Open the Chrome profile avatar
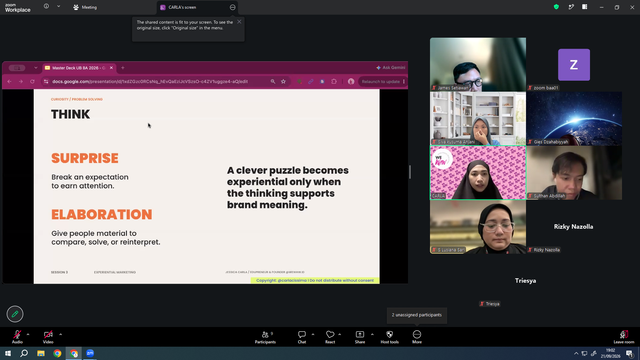 pyautogui.click(x=351, y=82)
